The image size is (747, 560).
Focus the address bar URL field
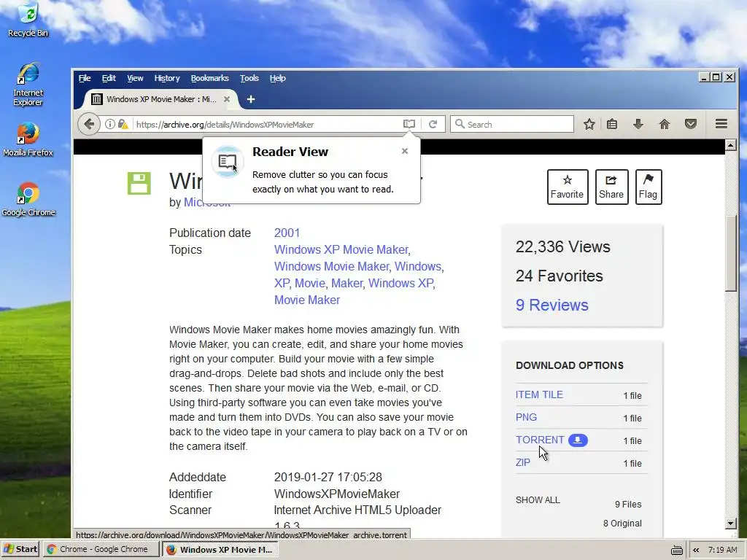267,124
